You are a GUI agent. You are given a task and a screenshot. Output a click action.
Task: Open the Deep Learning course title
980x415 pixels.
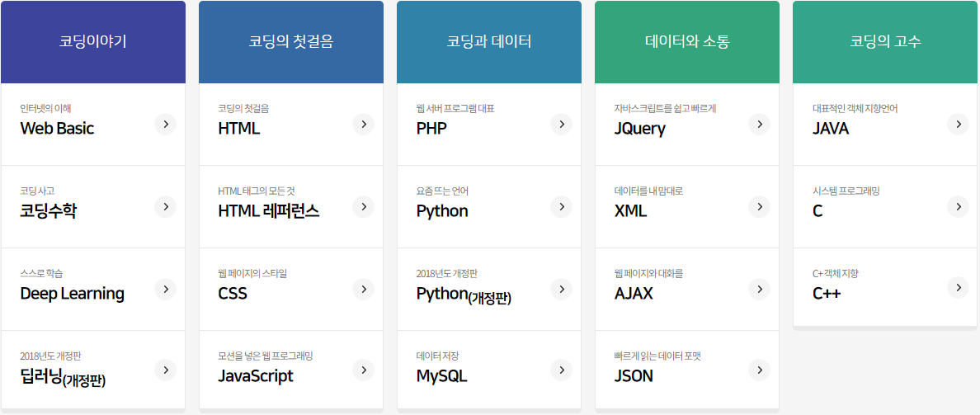point(72,294)
